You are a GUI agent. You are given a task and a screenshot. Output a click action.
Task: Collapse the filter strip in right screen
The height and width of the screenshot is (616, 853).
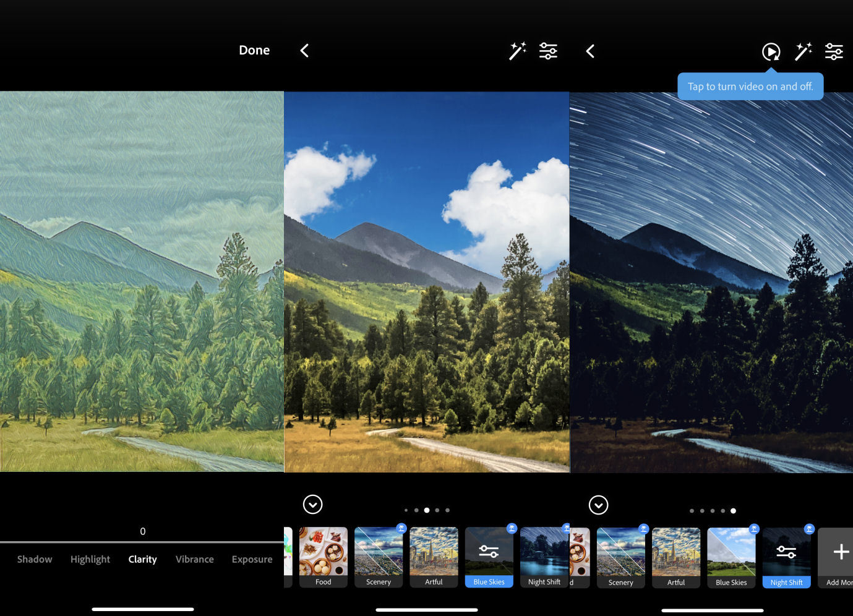pyautogui.click(x=598, y=505)
